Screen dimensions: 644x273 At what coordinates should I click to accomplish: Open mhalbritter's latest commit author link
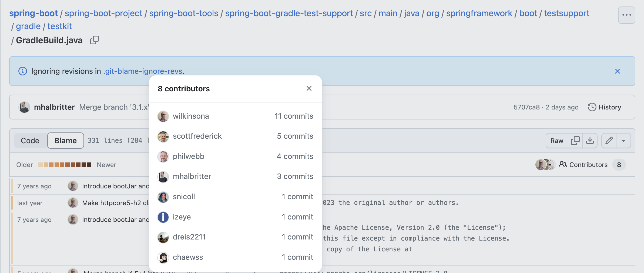(x=54, y=107)
